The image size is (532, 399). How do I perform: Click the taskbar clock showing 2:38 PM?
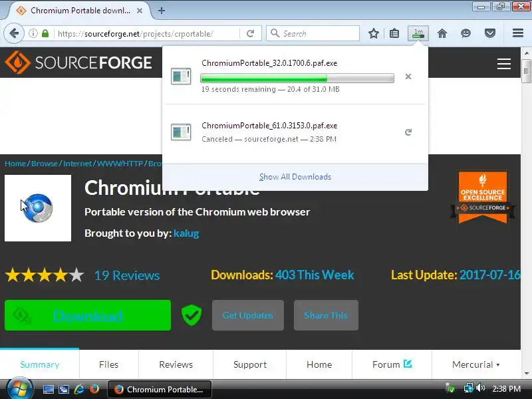pyautogui.click(x=506, y=388)
